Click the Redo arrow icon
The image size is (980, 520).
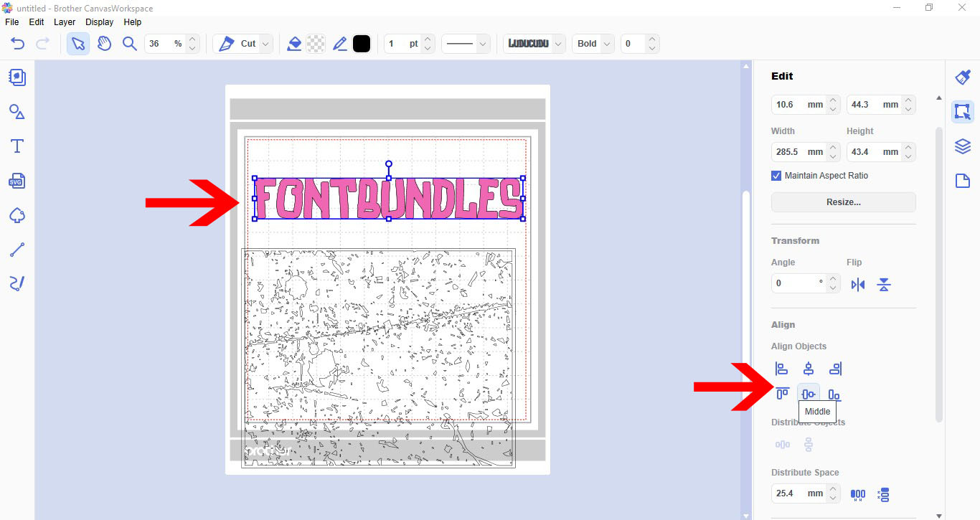(x=42, y=44)
